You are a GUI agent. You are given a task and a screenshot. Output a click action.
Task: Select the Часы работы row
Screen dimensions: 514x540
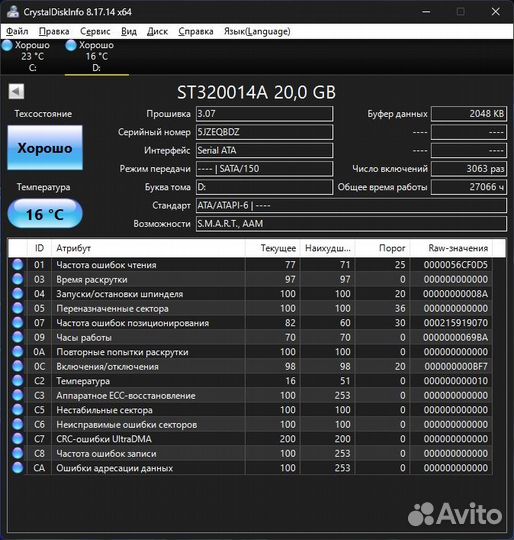tap(250, 337)
